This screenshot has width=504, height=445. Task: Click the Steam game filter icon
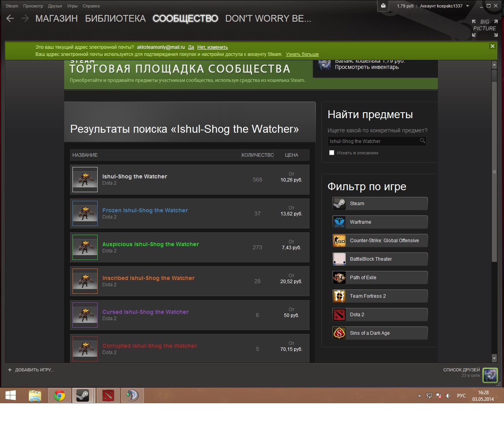[x=339, y=204]
